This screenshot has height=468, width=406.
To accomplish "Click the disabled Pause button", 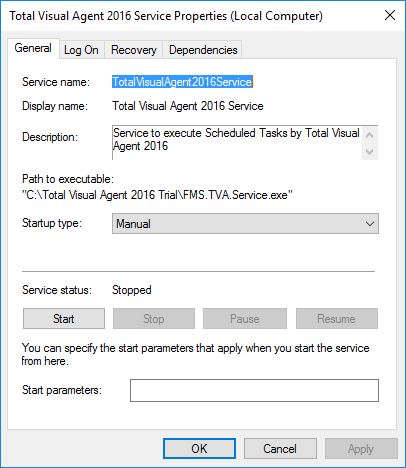I will coord(245,319).
